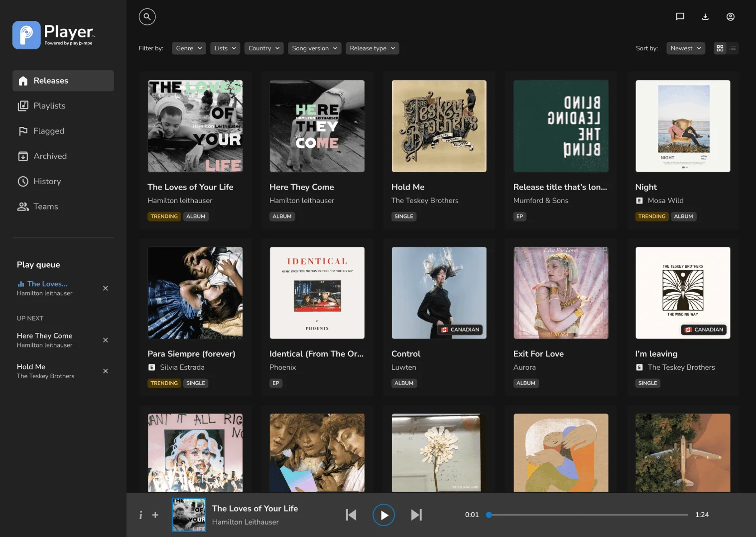Open the Country filter menu
Screen dimensions: 756x537
[263, 48]
